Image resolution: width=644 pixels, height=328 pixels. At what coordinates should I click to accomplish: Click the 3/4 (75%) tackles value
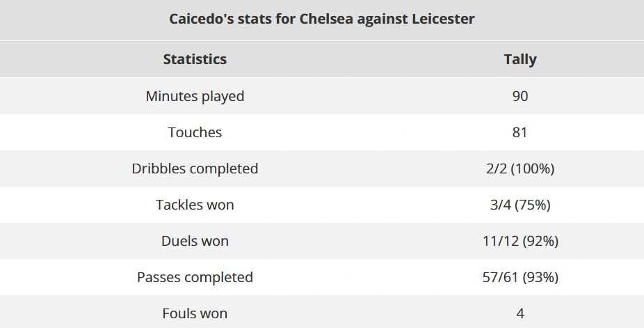coord(520,205)
